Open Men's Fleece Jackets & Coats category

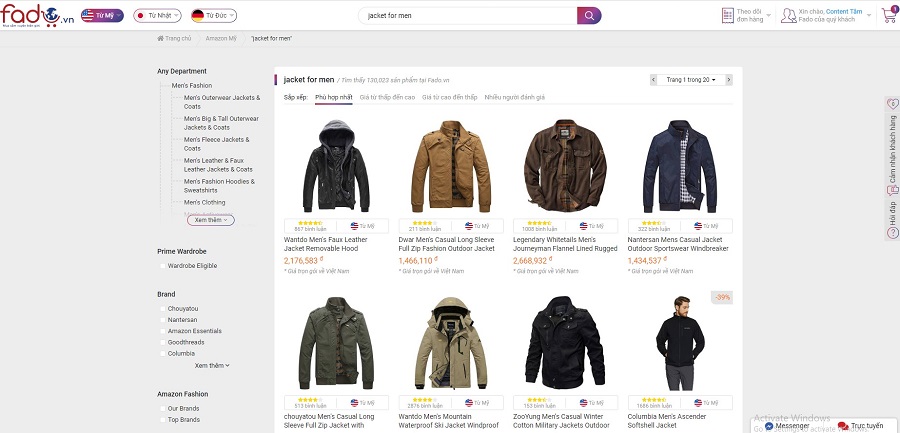(216, 144)
